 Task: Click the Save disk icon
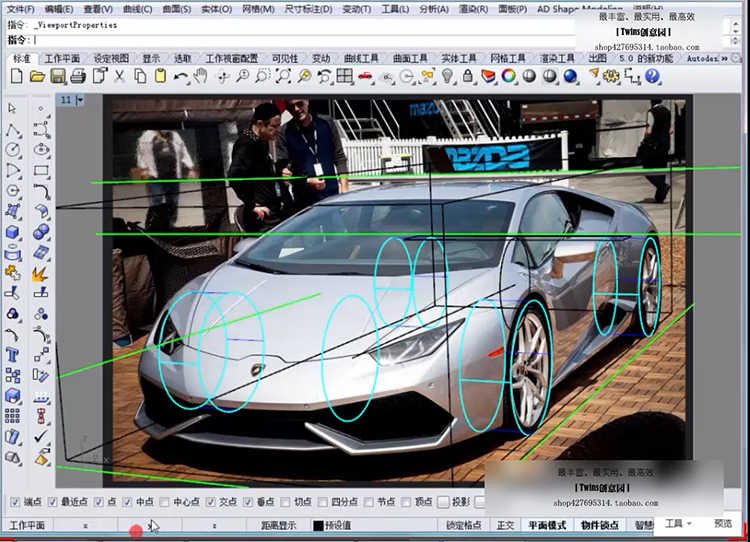tap(58, 76)
